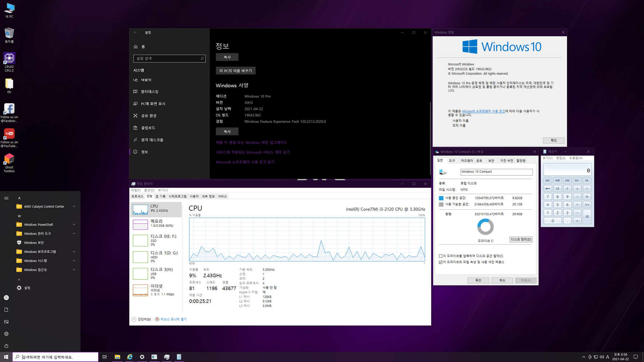
Task: Switch to 시작프로그램 tab in Task Manager
Action: click(178, 196)
